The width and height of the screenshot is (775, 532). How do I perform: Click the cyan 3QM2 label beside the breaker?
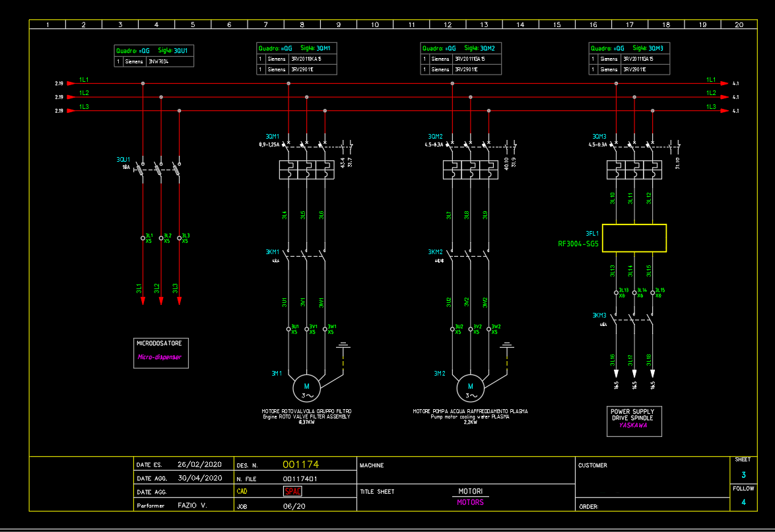tap(436, 137)
